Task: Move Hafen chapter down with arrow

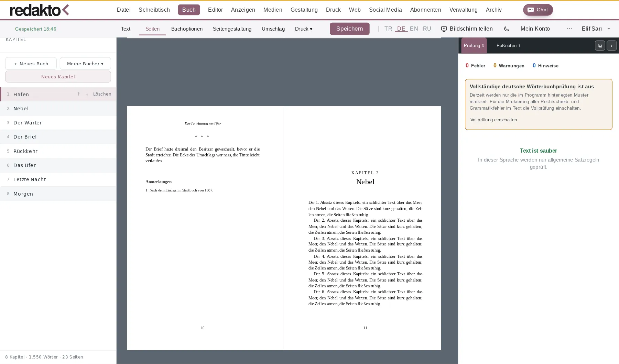Action: pos(87,94)
